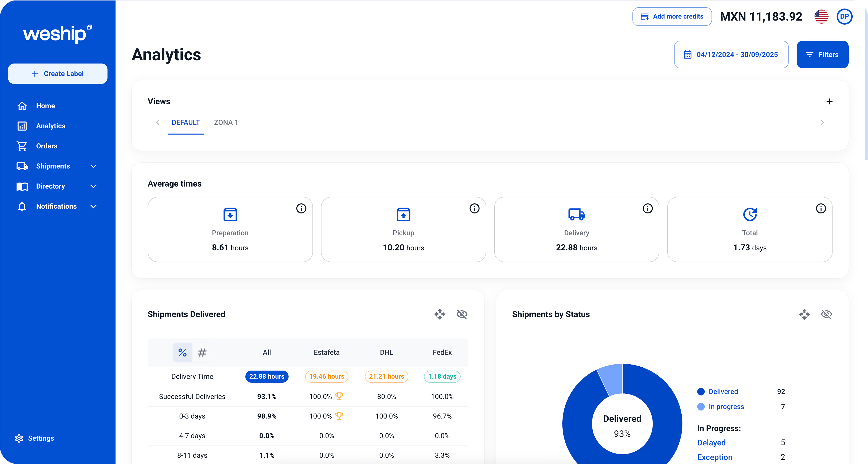Viewport: 868px width, 464px height.
Task: Click the US flag language icon
Action: pos(821,17)
